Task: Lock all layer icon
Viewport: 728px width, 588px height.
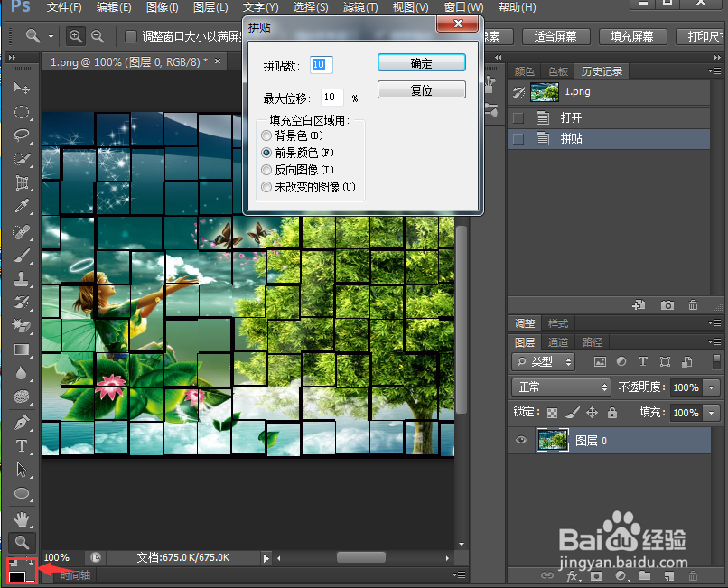Action: [x=612, y=413]
